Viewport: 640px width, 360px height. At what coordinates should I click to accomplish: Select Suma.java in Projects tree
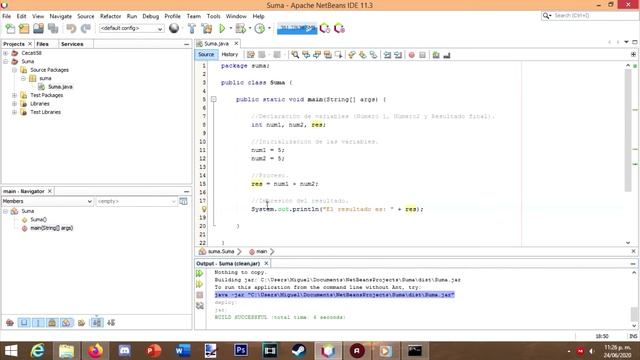[60, 87]
